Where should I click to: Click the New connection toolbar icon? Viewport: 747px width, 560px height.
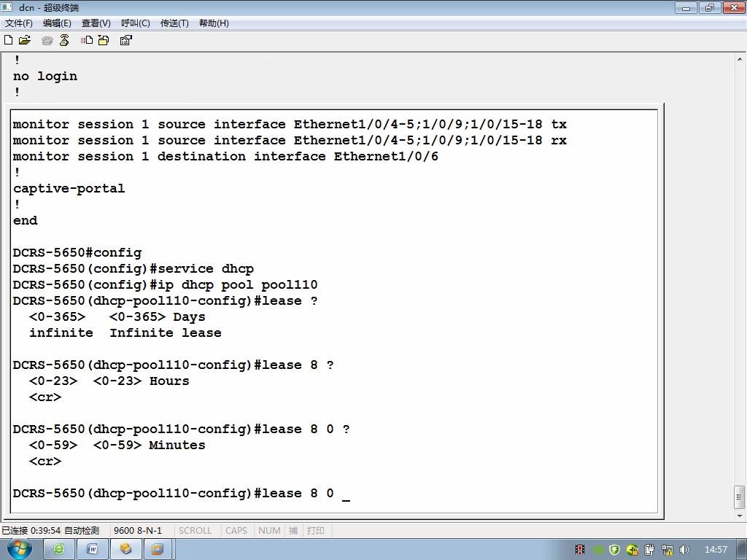8,40
